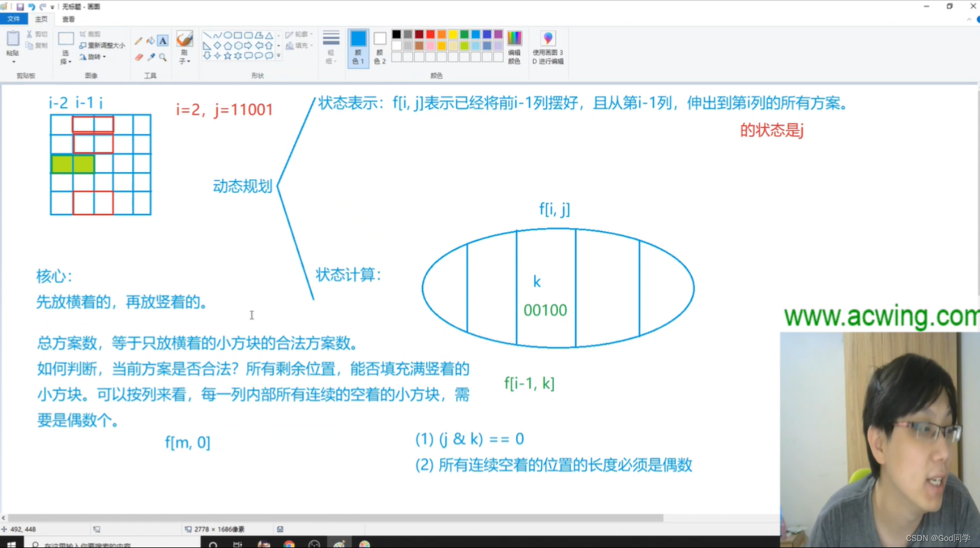Click canvas size 2778 × 1686像素 status text
Viewport: 980px width, 548px height.
[x=219, y=529]
